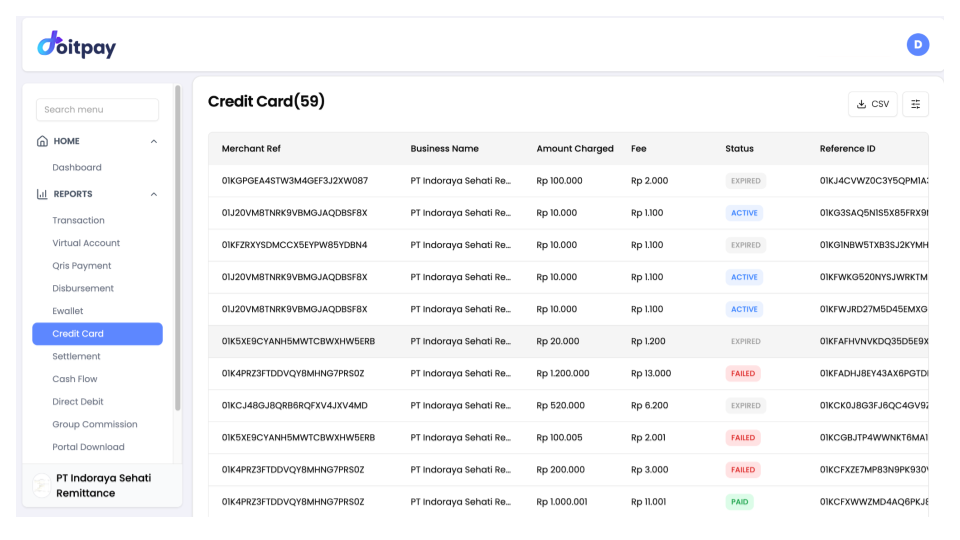Open the Settlement report
The width and height of the screenshot is (960, 540).
76,356
